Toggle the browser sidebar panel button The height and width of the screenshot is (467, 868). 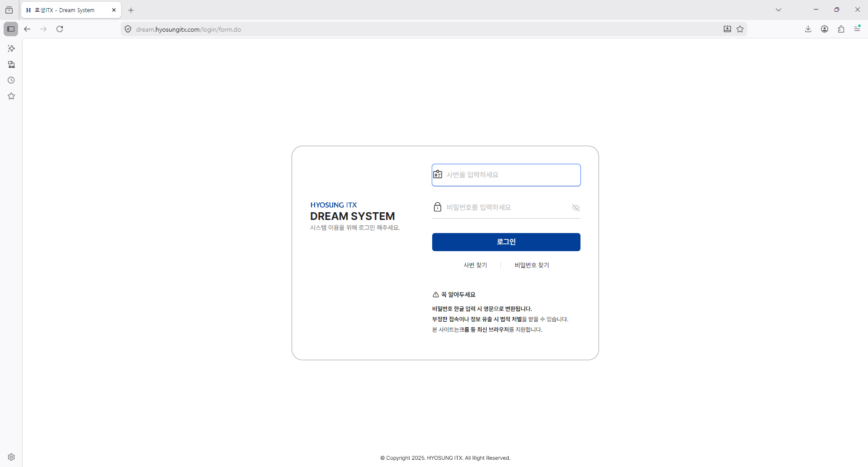(x=11, y=29)
